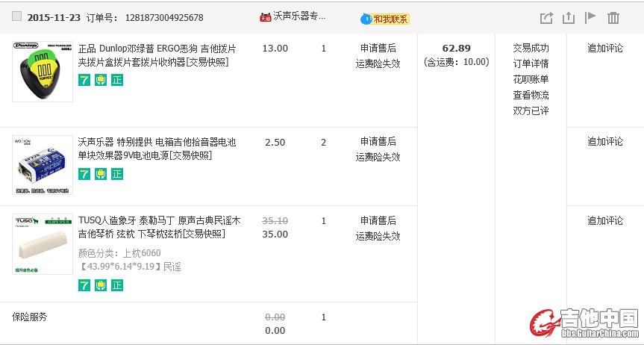
Task: Open the TUSQ saddle product thumbnail
Action: coord(43,243)
